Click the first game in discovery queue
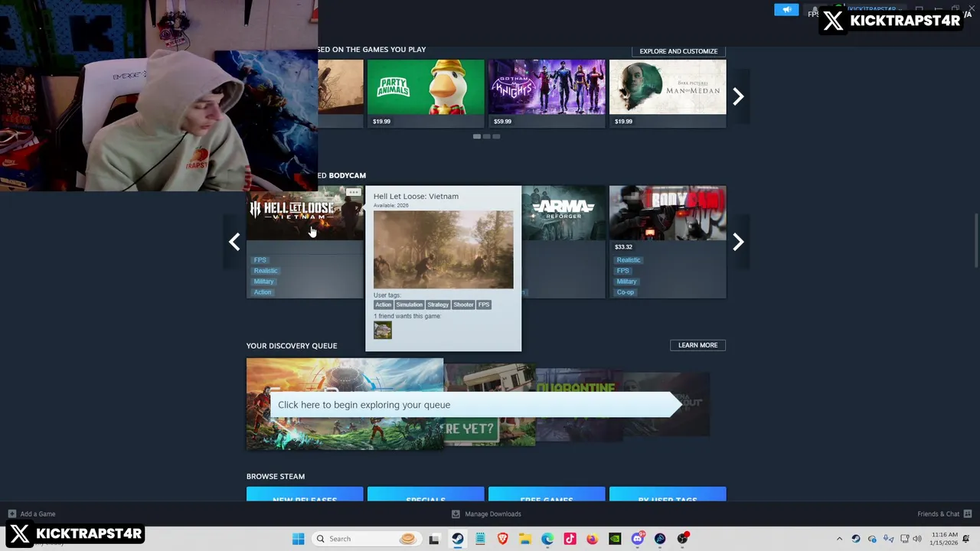980x551 pixels. pos(345,404)
